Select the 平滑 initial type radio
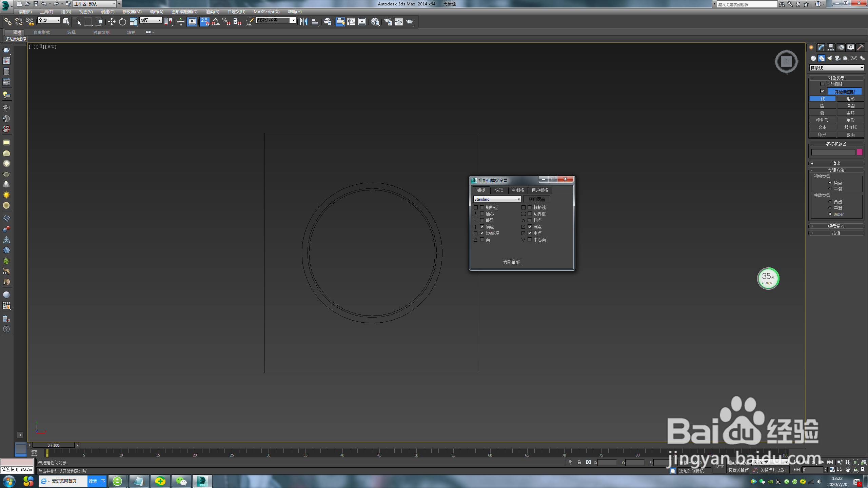The height and width of the screenshot is (488, 868). click(x=830, y=189)
